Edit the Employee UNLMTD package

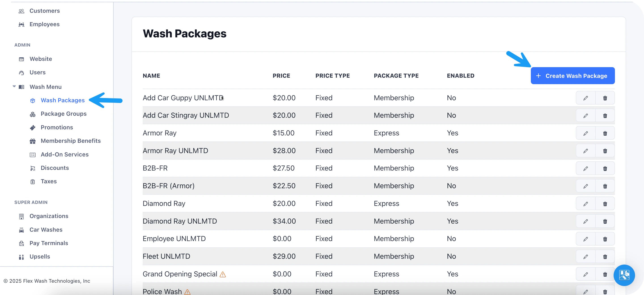click(585, 239)
